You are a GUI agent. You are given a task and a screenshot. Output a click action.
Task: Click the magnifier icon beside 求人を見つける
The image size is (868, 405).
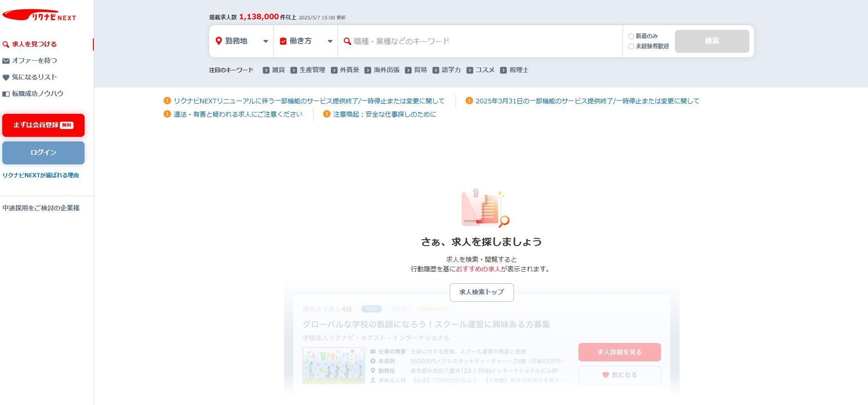coord(6,45)
